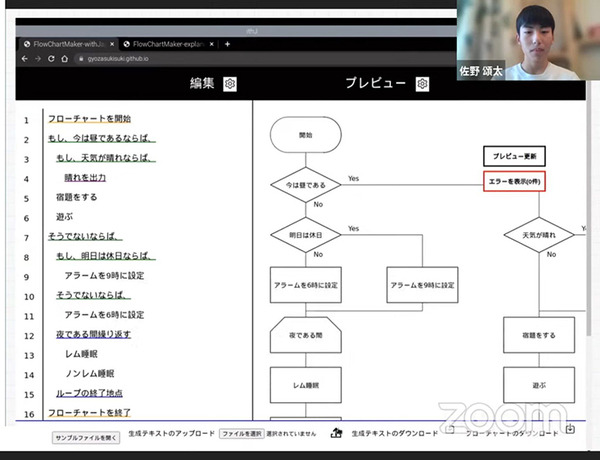The height and width of the screenshot is (460, 600).
Task: Click the browser reload icon
Action: [x=52, y=59]
